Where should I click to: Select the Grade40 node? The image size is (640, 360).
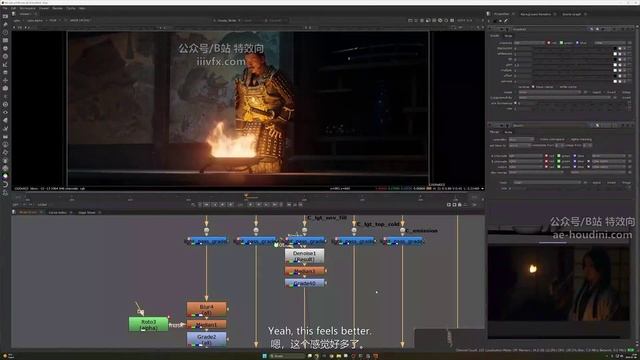[x=304, y=283]
